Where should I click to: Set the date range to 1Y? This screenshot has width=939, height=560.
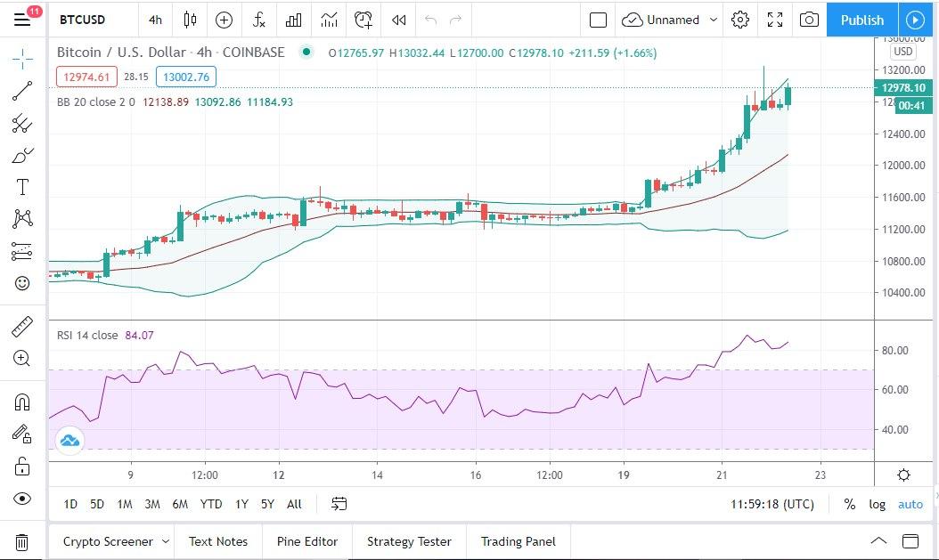(241, 504)
